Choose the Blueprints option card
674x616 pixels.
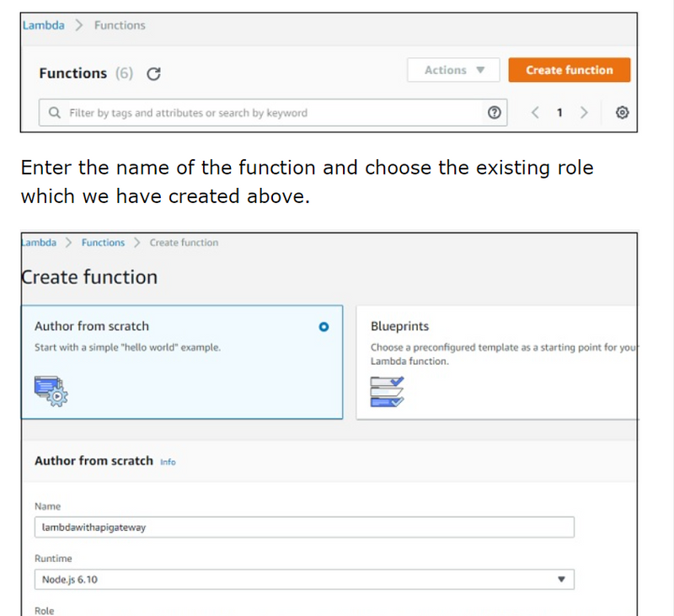[x=497, y=362]
